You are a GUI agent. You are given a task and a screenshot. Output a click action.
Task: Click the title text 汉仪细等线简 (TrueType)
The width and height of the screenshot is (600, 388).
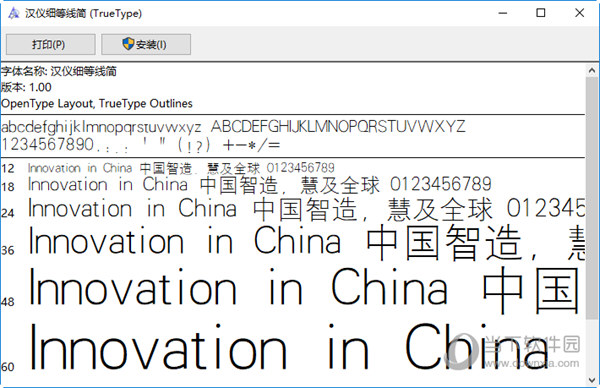[x=83, y=13]
